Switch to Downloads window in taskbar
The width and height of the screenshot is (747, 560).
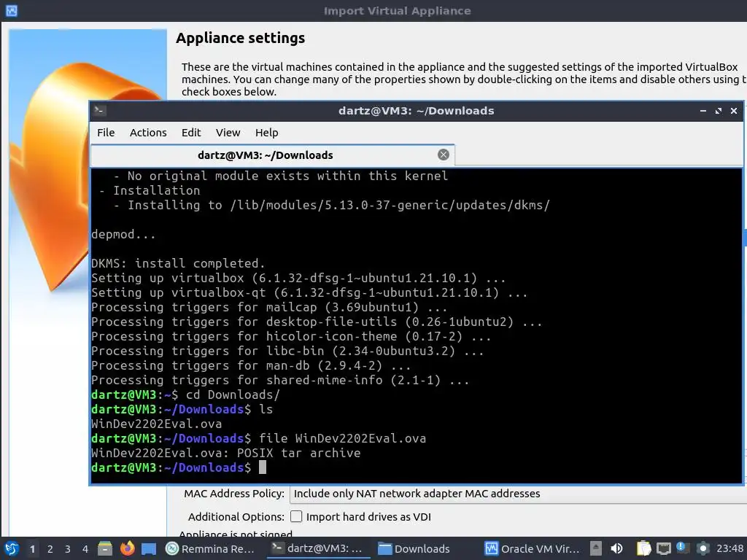point(414,549)
